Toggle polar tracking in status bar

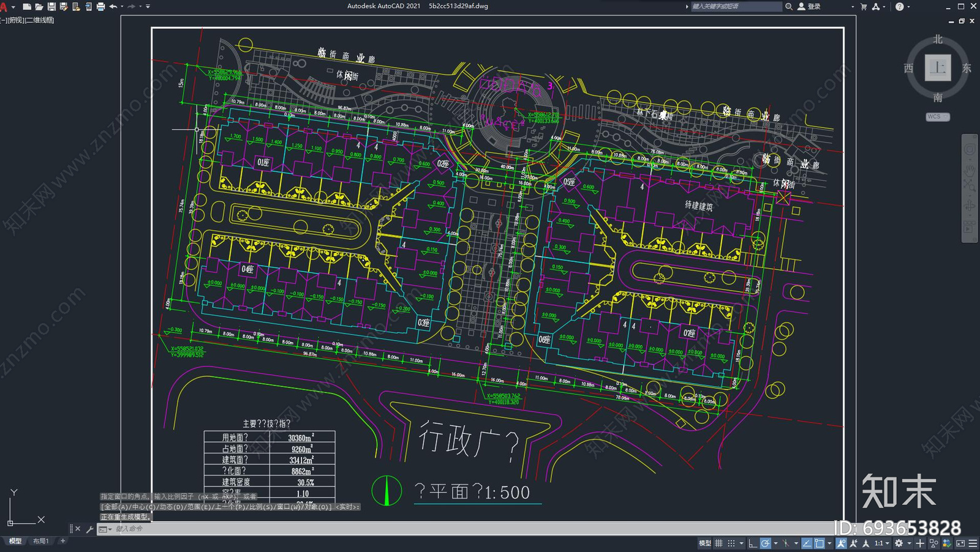tap(766, 543)
